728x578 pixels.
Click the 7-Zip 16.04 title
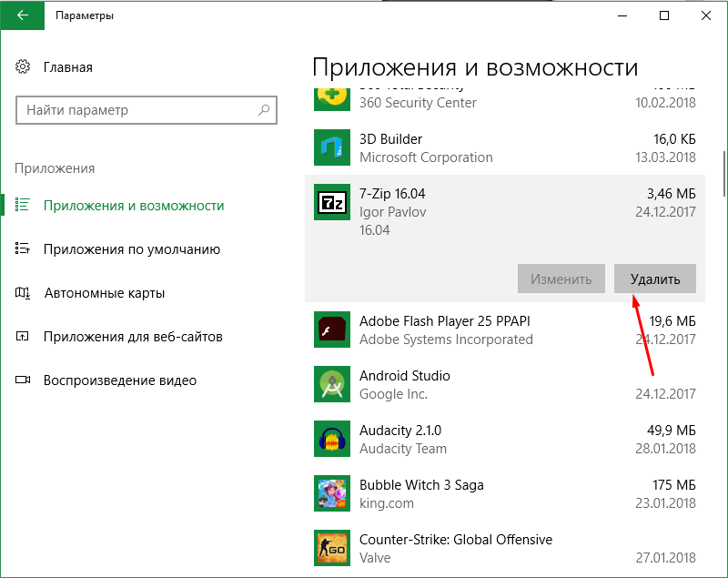(392, 194)
